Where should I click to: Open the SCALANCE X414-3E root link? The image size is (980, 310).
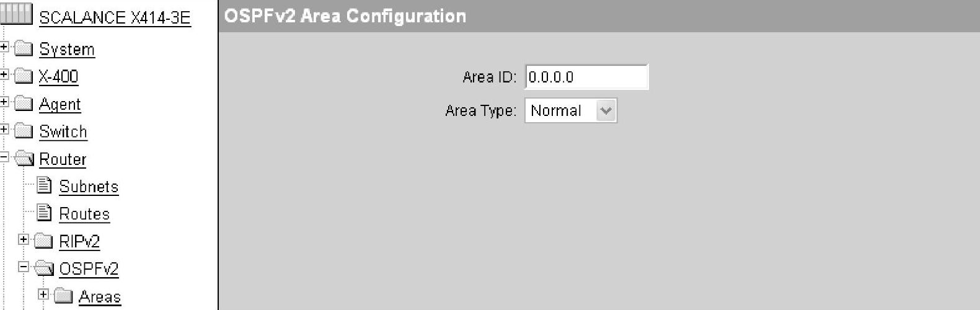(115, 17)
